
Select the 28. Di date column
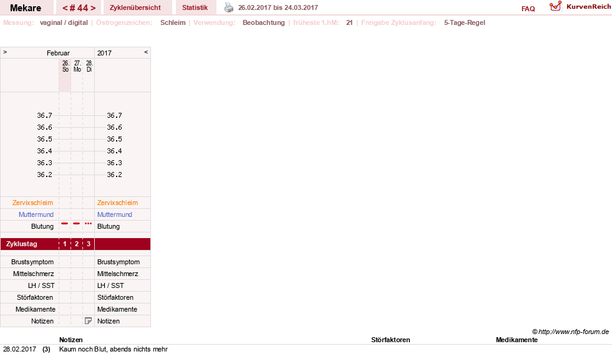(x=89, y=66)
